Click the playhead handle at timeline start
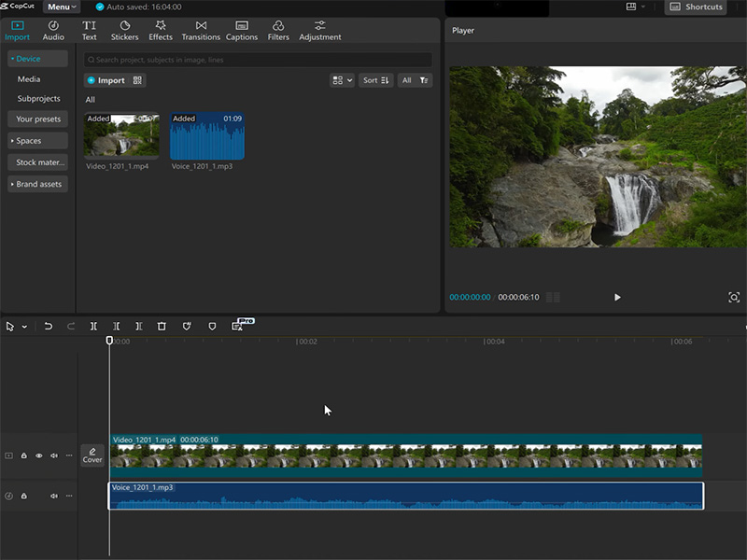Screen dimensions: 747x560 pyautogui.click(x=109, y=340)
